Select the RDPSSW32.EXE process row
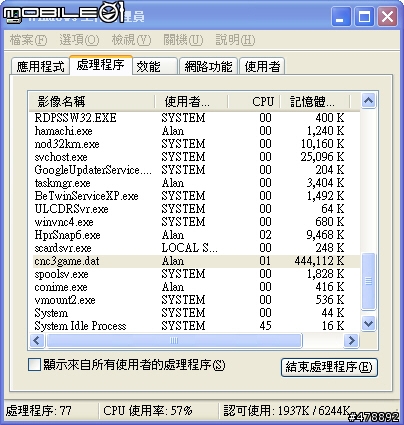 [194, 118]
